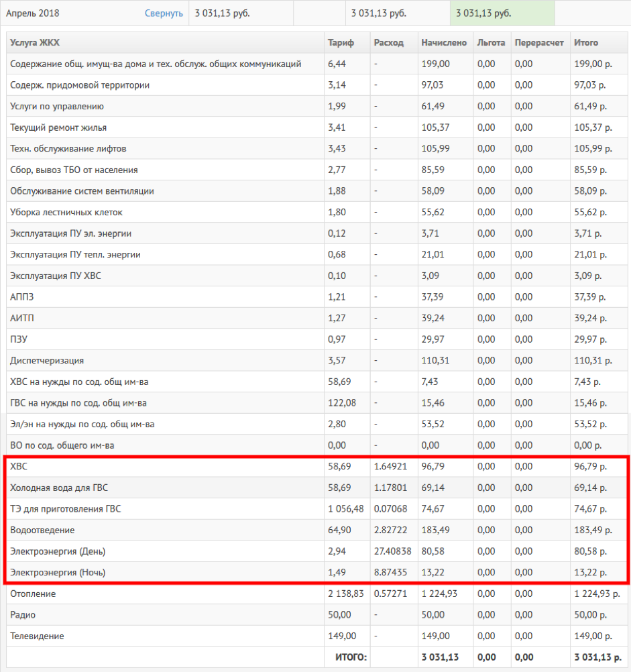Click Электроэнергия (День) label
Screen dimensions: 631x672
coord(58,551)
